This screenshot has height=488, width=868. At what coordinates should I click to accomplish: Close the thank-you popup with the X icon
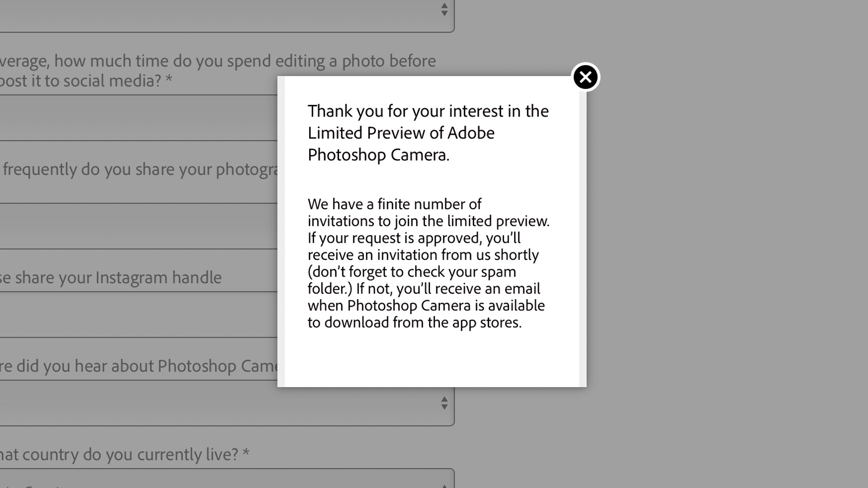pyautogui.click(x=585, y=77)
